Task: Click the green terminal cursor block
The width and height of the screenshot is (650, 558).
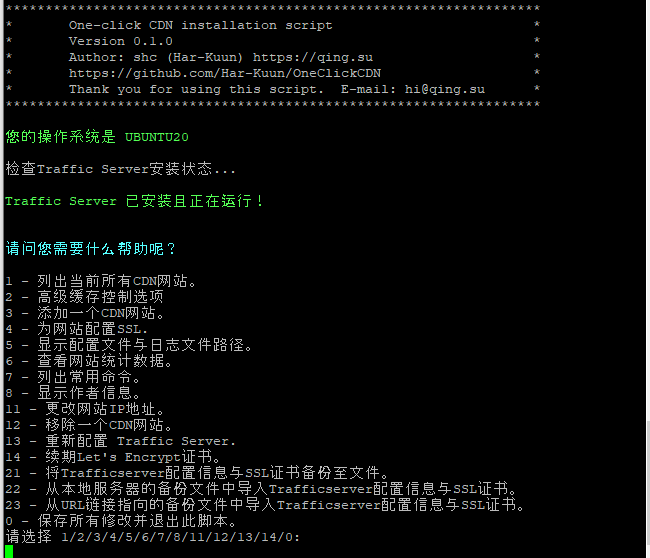Action: pyautogui.click(x=9, y=552)
